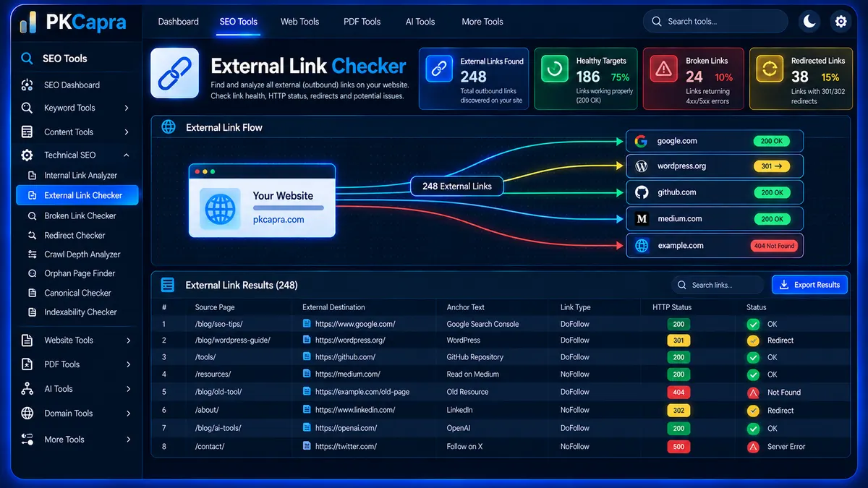Open Broken Link Checker
Image resolution: width=868 pixels, height=488 pixels.
[80, 215]
